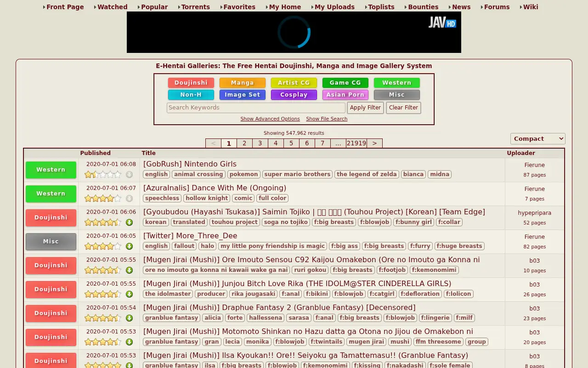Image resolution: width=588 pixels, height=368 pixels.
Task: Click torrent arrow in More_Three_Dee row
Action: (129, 246)
